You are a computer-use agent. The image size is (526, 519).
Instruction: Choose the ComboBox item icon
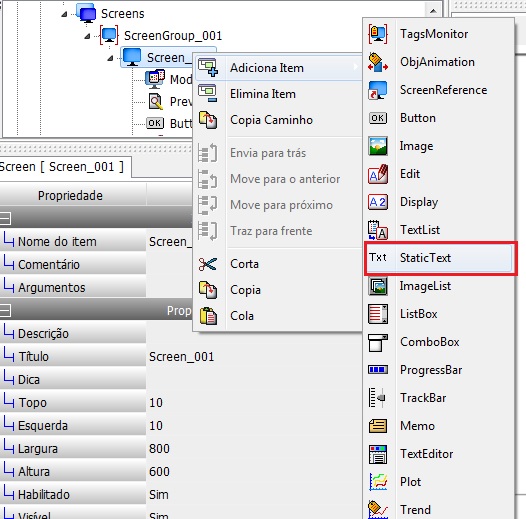(378, 342)
